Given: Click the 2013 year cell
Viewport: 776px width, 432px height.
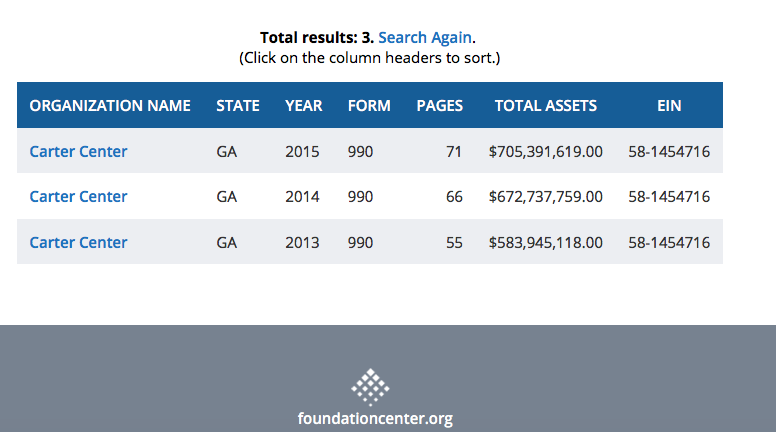Looking at the screenshot, I should tap(302, 242).
